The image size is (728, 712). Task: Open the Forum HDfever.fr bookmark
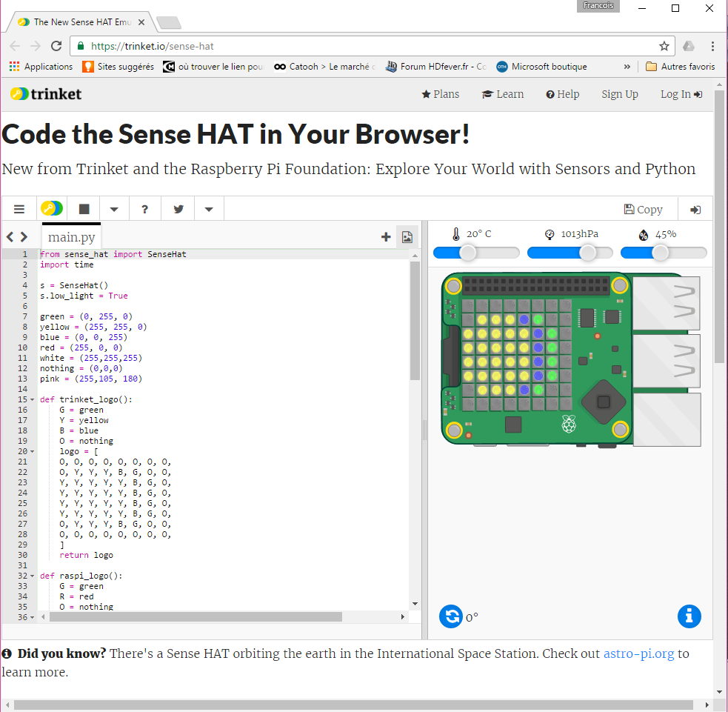tap(435, 67)
